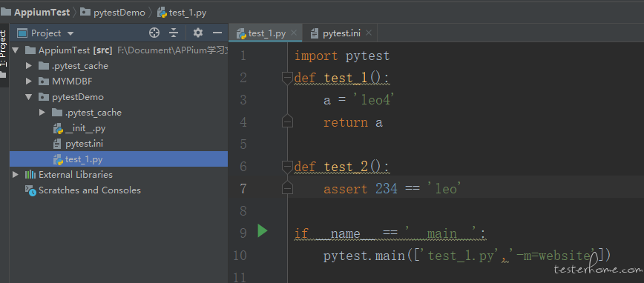Screen dimensions: 644x283
Task: Select Scratches and Consoles item
Action: click(90, 190)
